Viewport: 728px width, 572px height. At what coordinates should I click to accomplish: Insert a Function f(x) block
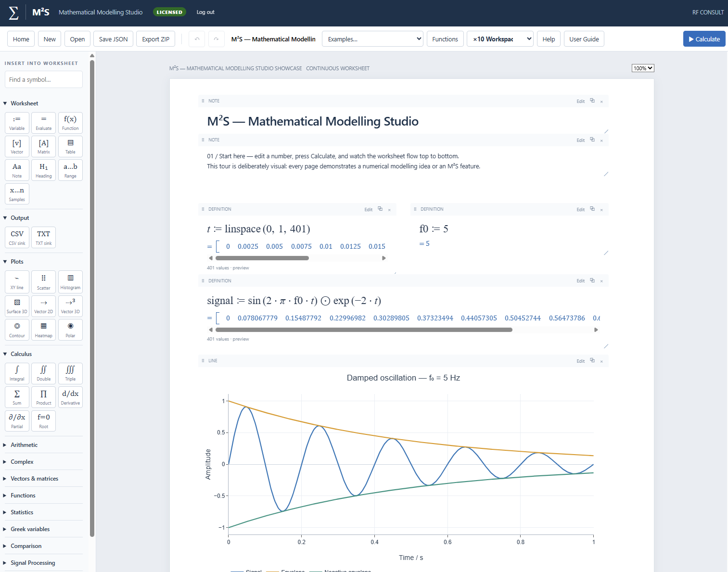[70, 123]
